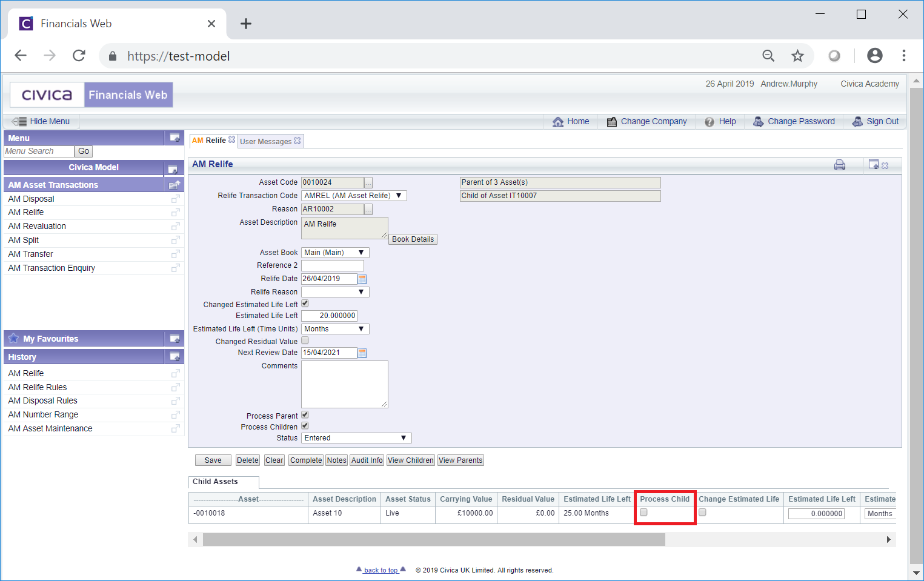Close the AM Relife tab
The image size is (924, 581).
tap(231, 140)
